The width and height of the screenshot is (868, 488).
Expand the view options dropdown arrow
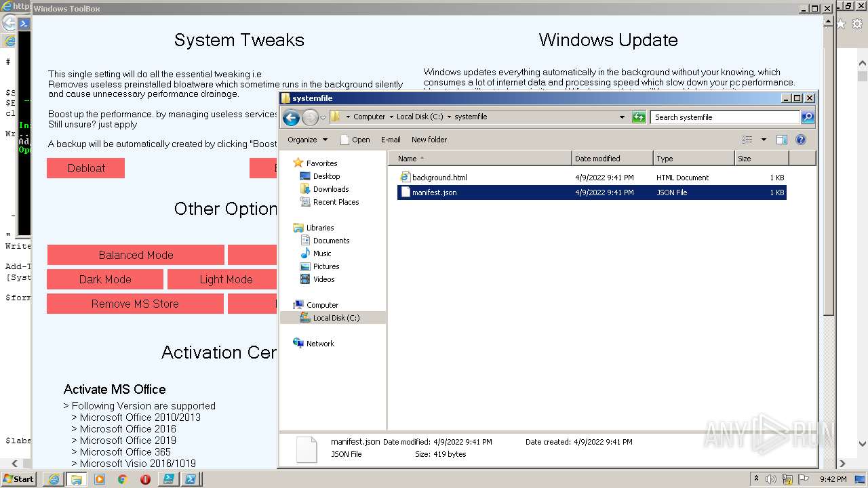764,140
